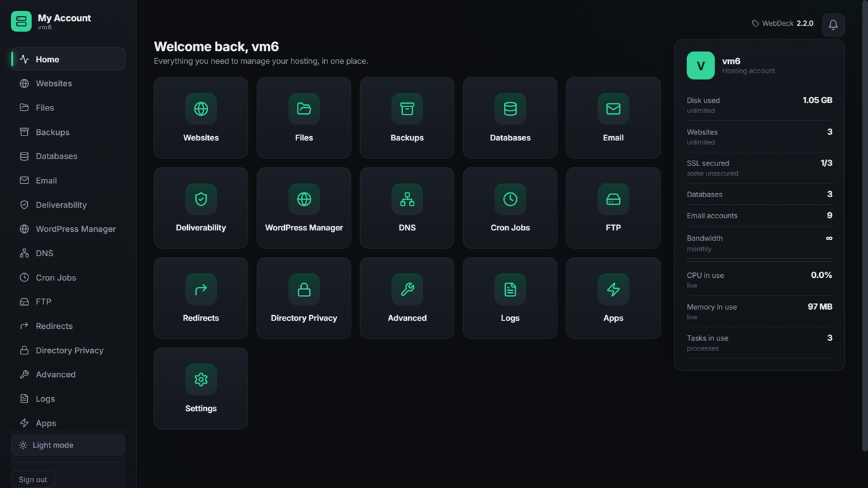Go to Logs in the sidebar
Viewport: 868px width, 488px height.
68,399
